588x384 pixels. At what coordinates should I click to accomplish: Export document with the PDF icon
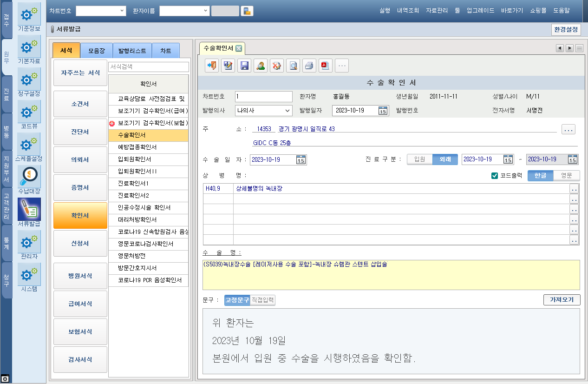pyautogui.click(x=326, y=66)
